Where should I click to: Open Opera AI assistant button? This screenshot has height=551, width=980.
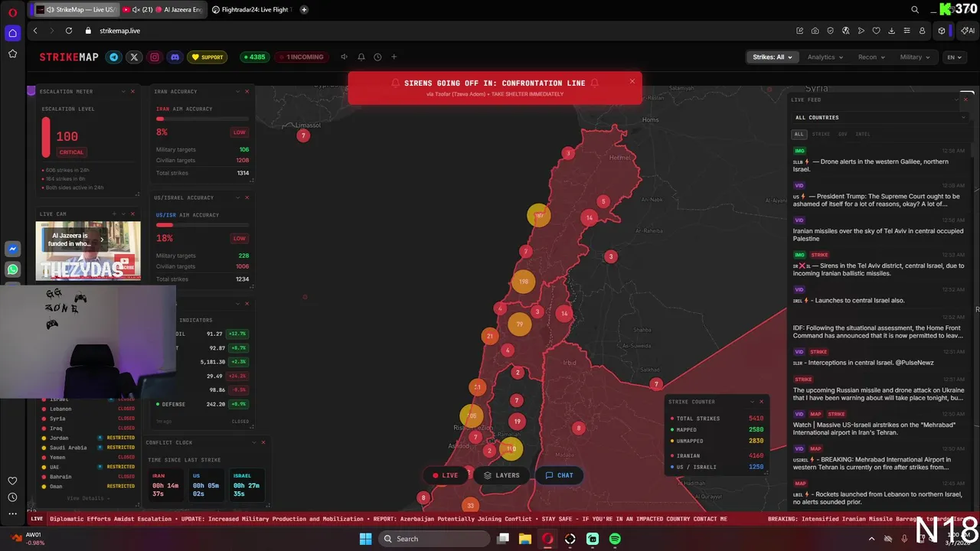tap(967, 31)
